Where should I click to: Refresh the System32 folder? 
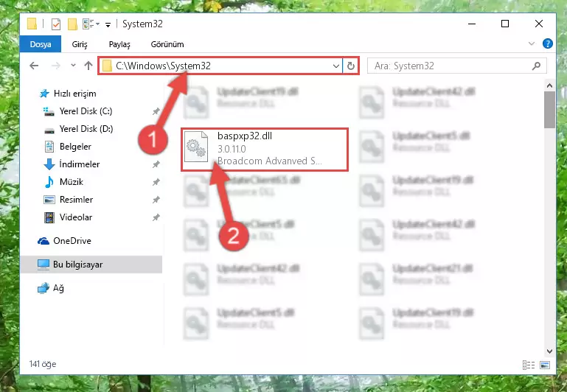[x=350, y=66]
